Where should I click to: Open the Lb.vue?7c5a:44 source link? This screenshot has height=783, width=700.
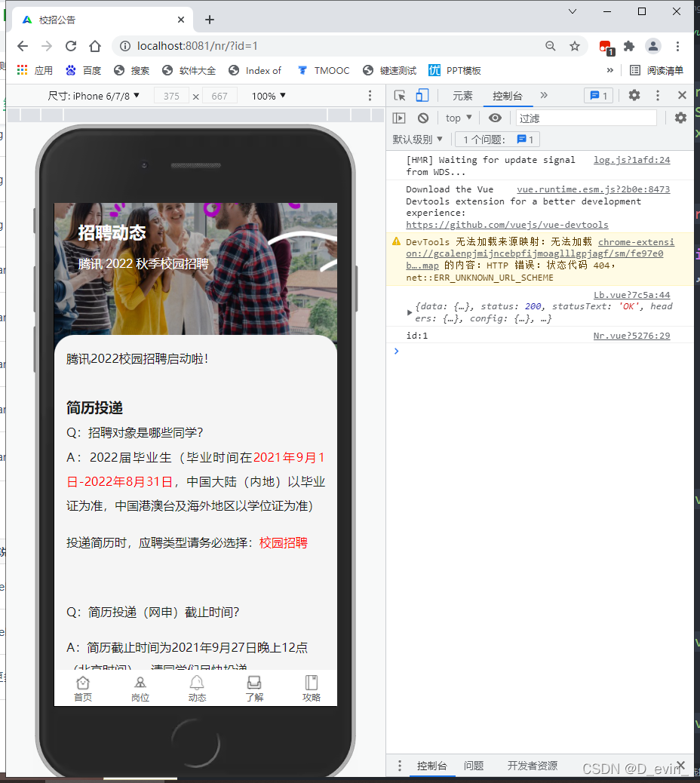pos(631,295)
